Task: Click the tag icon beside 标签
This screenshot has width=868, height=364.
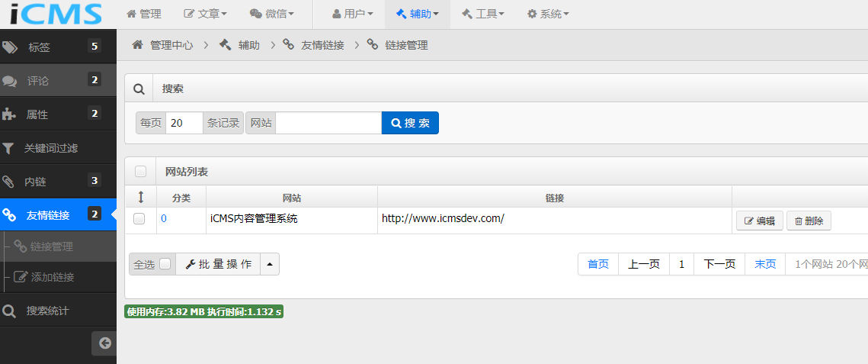Action: point(9,47)
